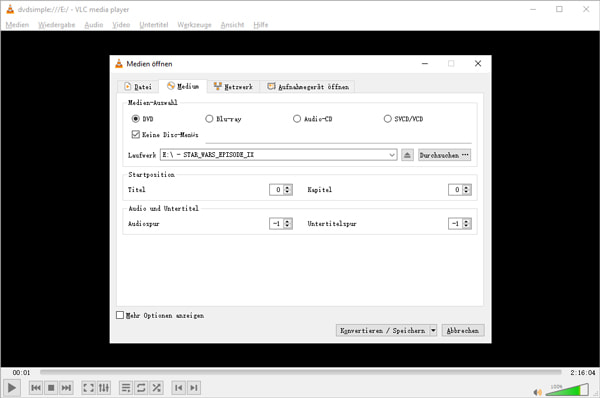The height and width of the screenshot is (398, 600).
Task: Open the Laufwerk drive dropdown
Action: [x=392, y=155]
